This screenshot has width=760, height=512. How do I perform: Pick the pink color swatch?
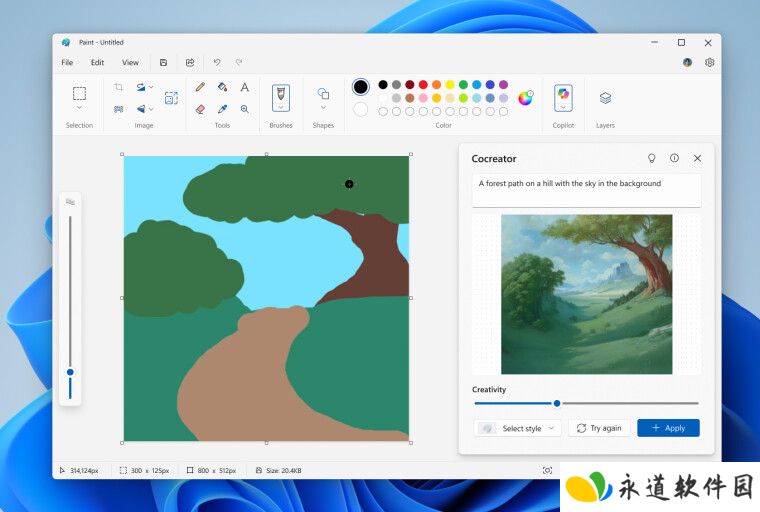[x=423, y=98]
